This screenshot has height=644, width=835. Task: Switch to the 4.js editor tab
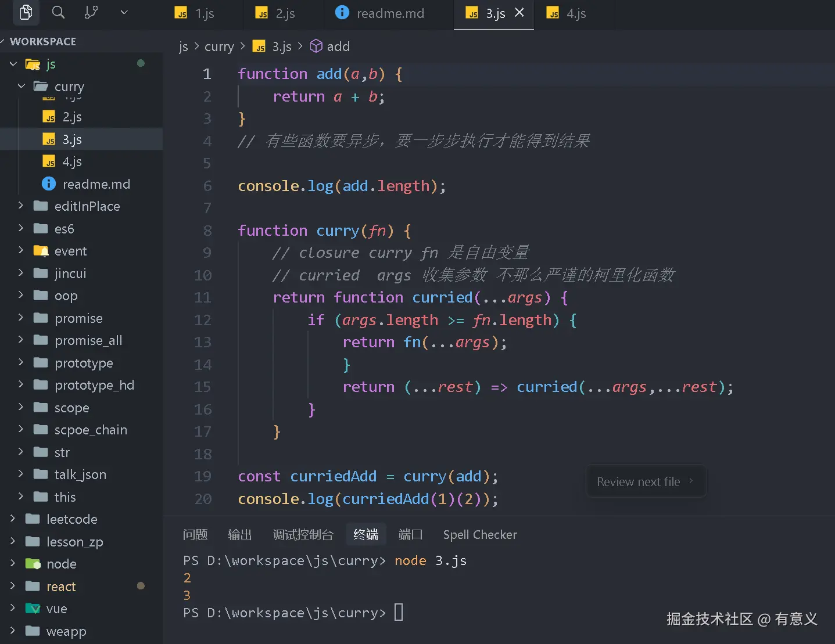point(574,13)
